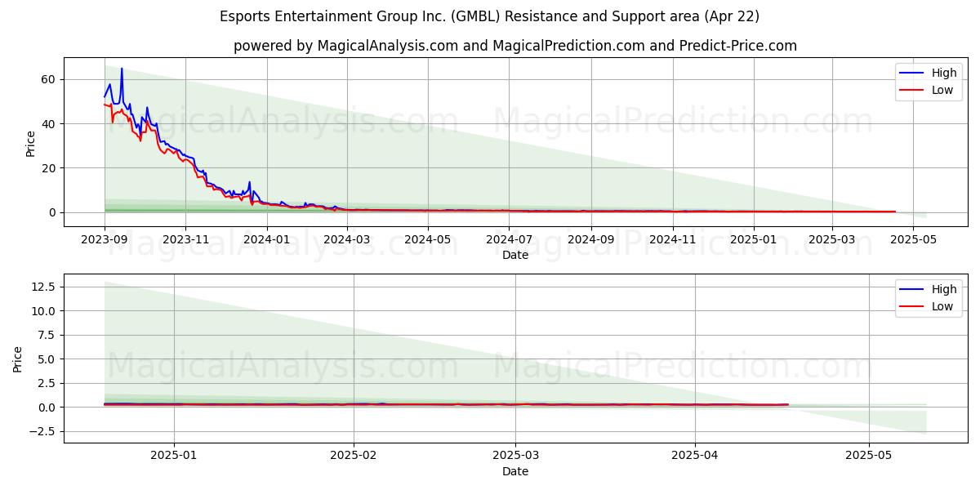Click the '20' y-axis tick label
The height and width of the screenshot is (490, 980).
tap(49, 168)
